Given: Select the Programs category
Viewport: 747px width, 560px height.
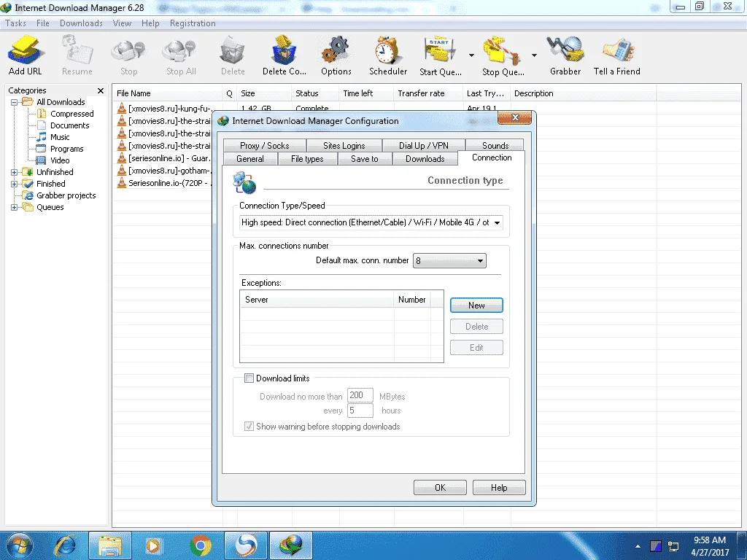Looking at the screenshot, I should [66, 149].
